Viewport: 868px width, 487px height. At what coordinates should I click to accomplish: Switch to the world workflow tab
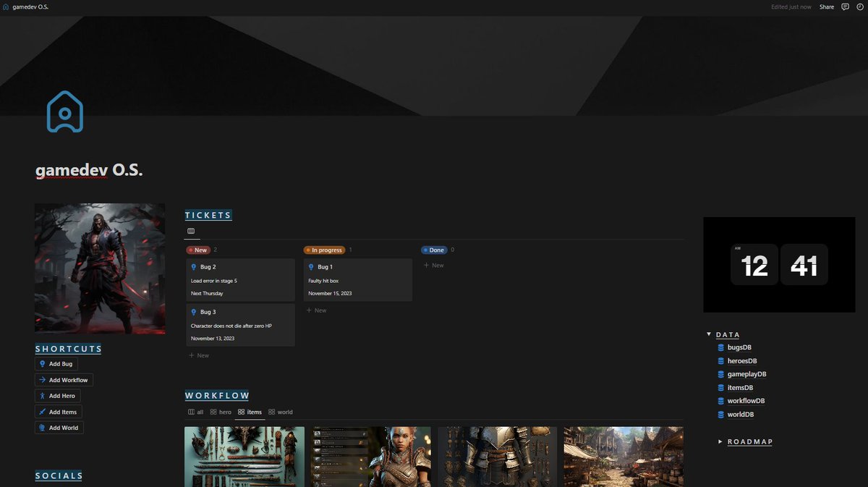(x=281, y=412)
